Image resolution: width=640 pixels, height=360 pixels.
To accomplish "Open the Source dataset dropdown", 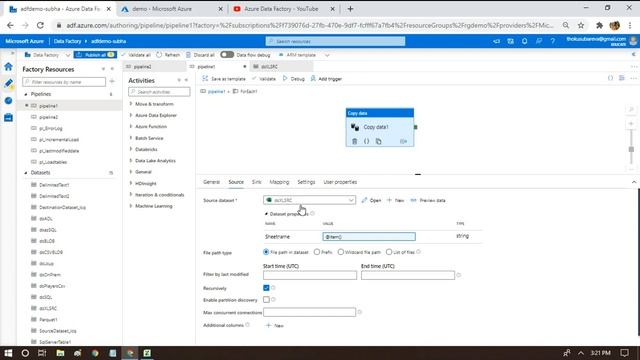I will 309,200.
